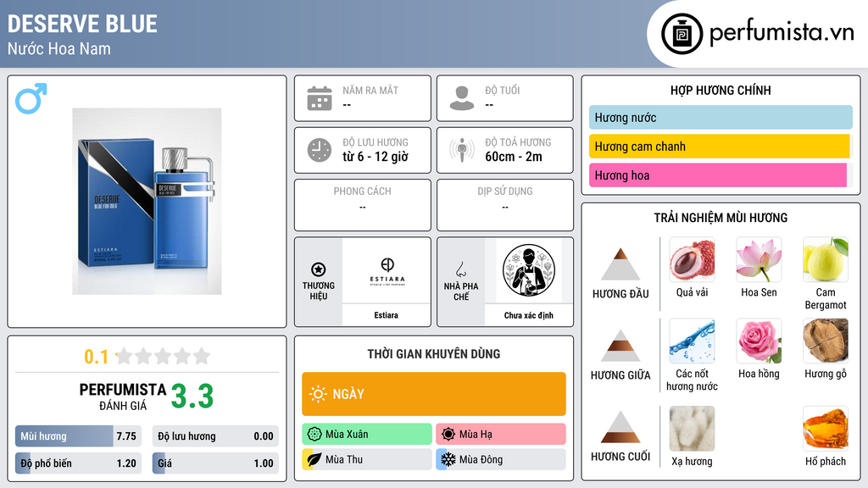Click the Estiara brand logo

point(387,271)
